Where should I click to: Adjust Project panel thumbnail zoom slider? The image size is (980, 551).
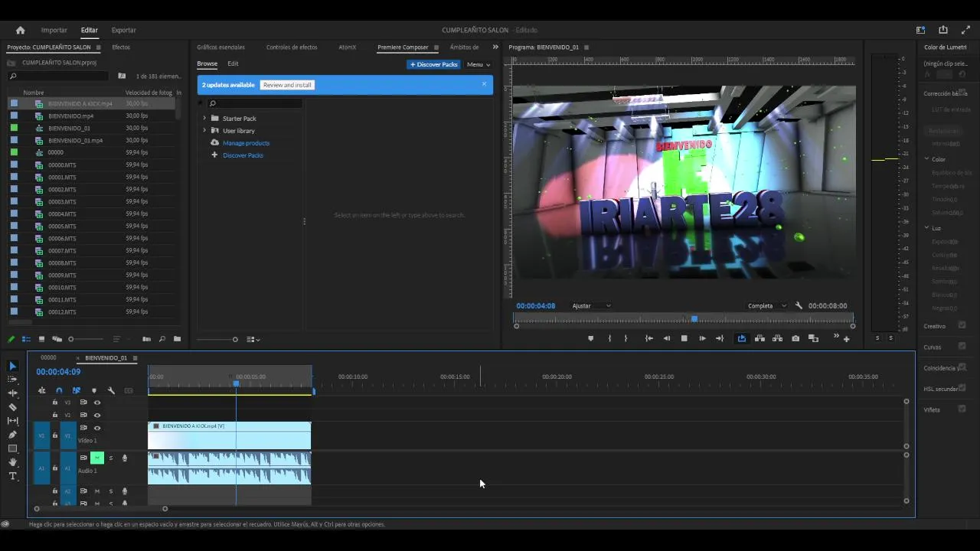click(x=71, y=339)
